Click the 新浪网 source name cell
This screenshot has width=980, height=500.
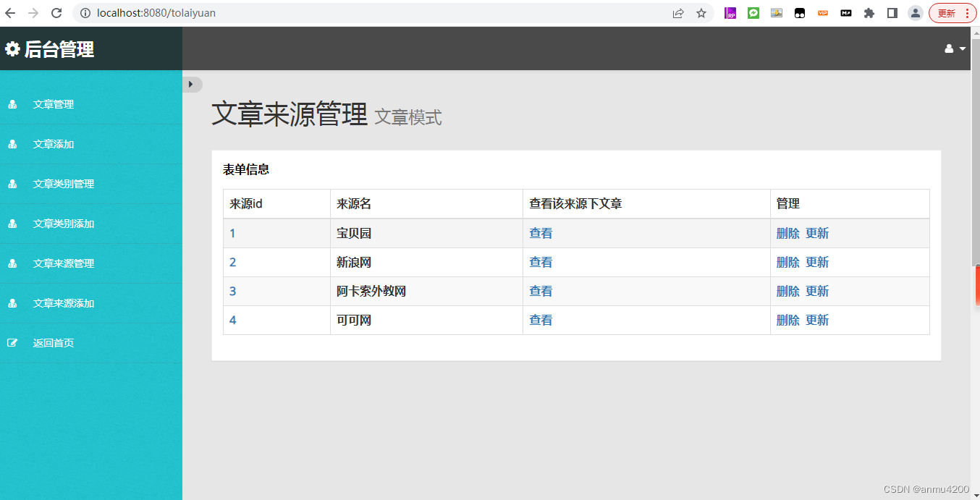426,262
